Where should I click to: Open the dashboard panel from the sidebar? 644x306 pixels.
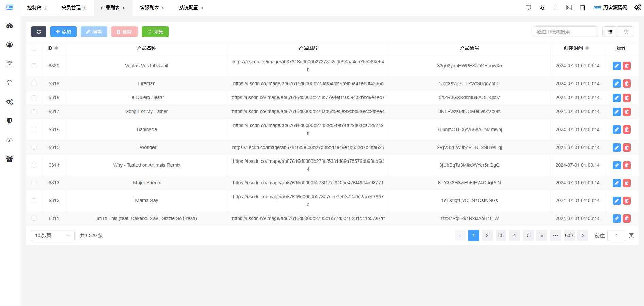(10, 26)
